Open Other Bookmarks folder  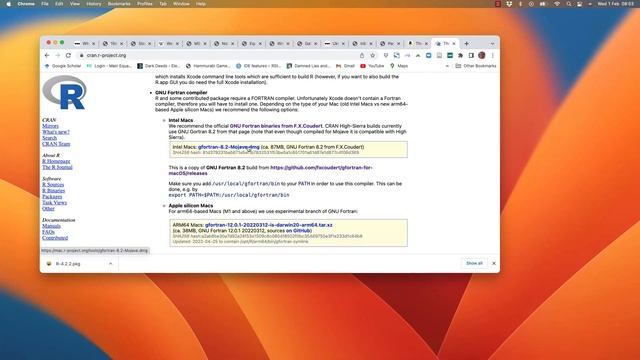[476, 66]
